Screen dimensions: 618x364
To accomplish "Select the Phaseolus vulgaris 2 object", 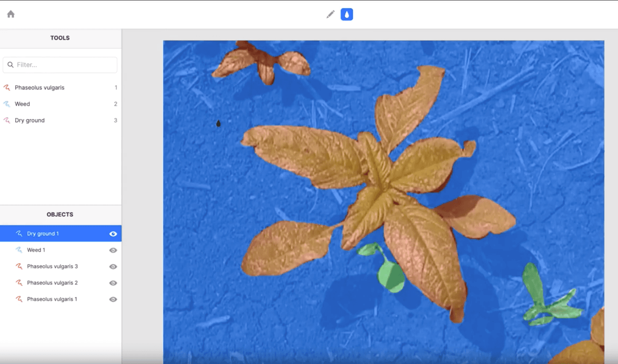I will tap(60, 283).
